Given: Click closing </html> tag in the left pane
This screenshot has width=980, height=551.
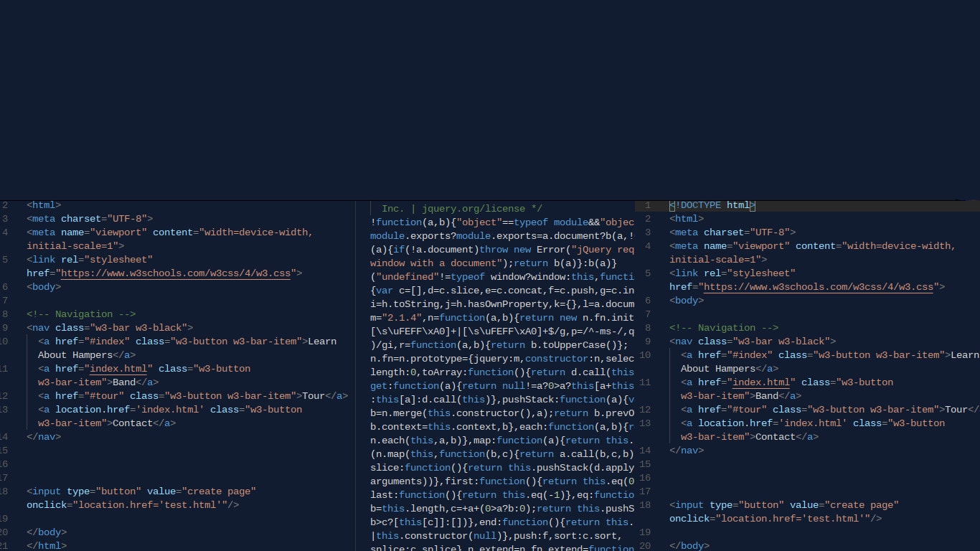Looking at the screenshot, I should click(x=47, y=546).
